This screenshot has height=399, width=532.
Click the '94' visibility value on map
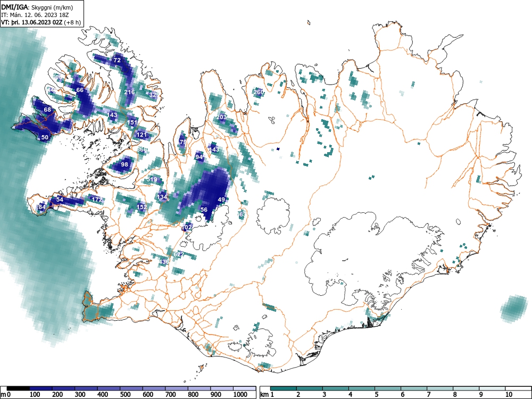[x=199, y=157]
